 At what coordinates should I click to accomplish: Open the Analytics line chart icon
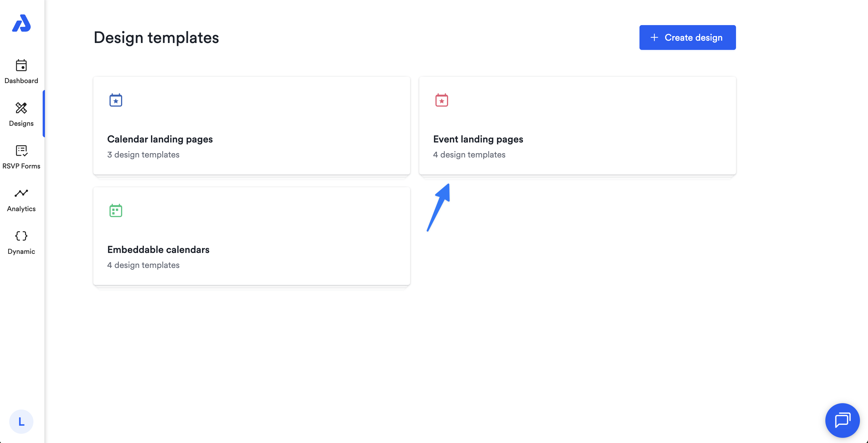click(21, 193)
